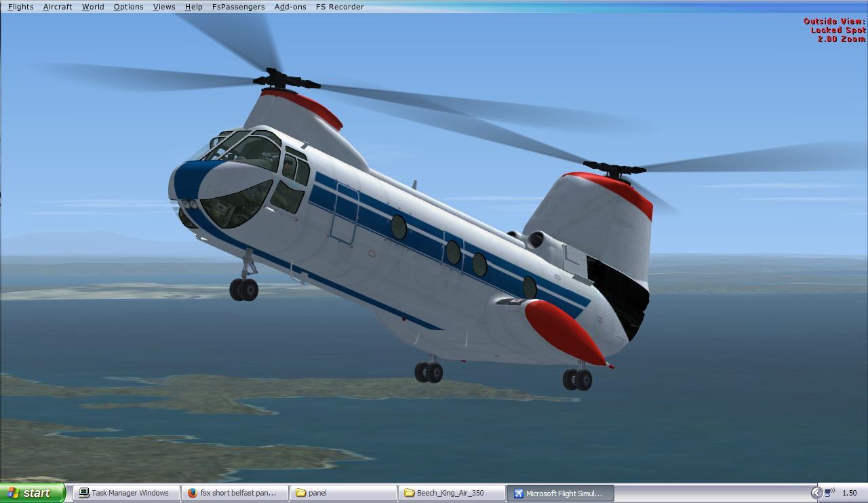This screenshot has width=868, height=503.
Task: Click the wireless network tray icon
Action: (x=829, y=493)
